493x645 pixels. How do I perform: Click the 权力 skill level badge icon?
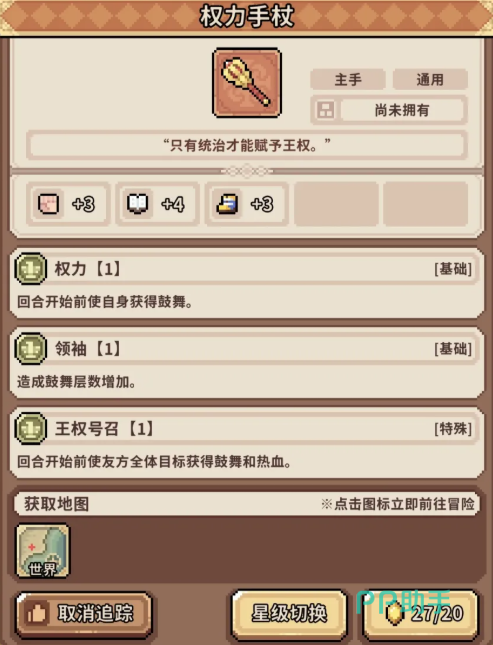[x=30, y=269]
